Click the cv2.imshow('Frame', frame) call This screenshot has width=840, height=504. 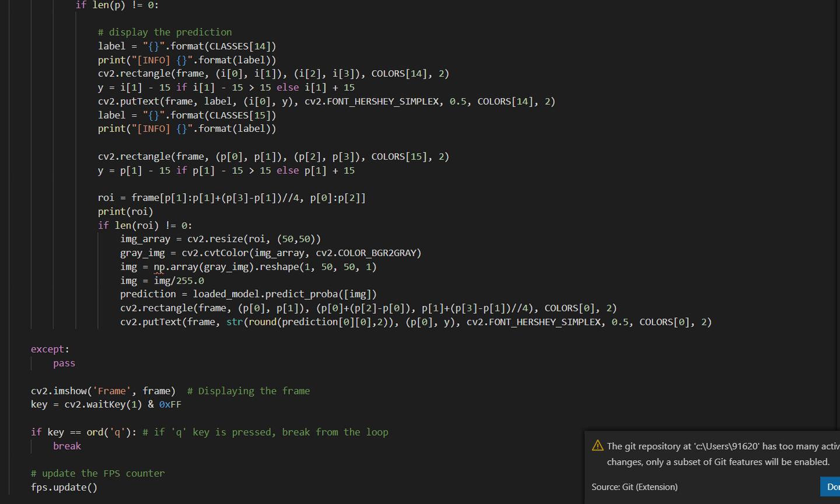coord(103,391)
